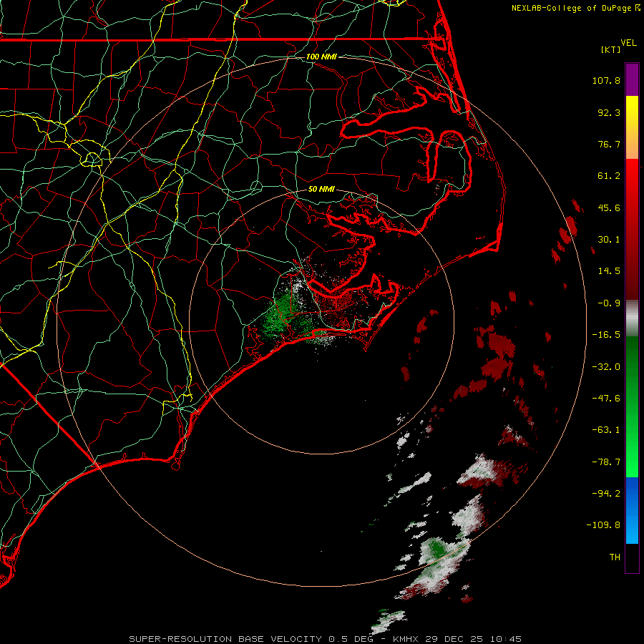Screen dimensions: 644x644
Task: Select the 76.7 legend value
Action: pos(609,144)
